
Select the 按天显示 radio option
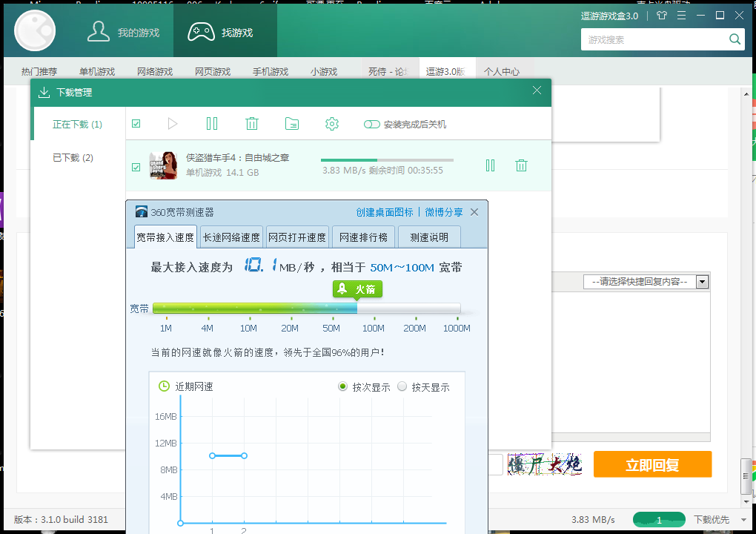coord(402,386)
